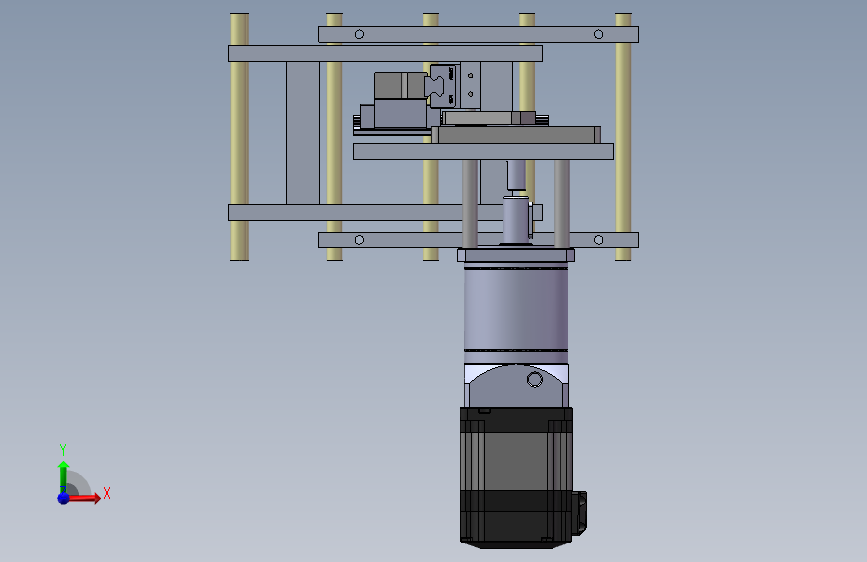This screenshot has width=867, height=562.
Task: Select the wide horizontal platform plate
Action: (x=483, y=152)
